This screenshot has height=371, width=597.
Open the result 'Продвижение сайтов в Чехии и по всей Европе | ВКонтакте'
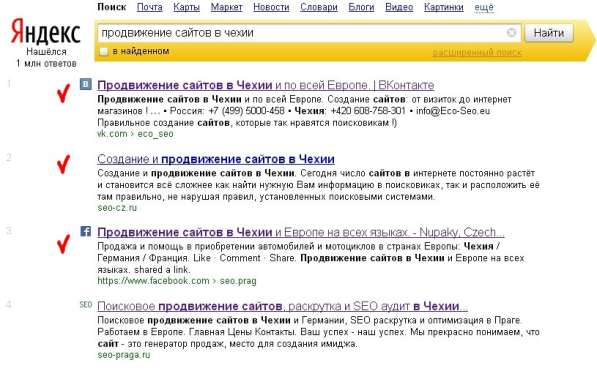click(x=266, y=85)
